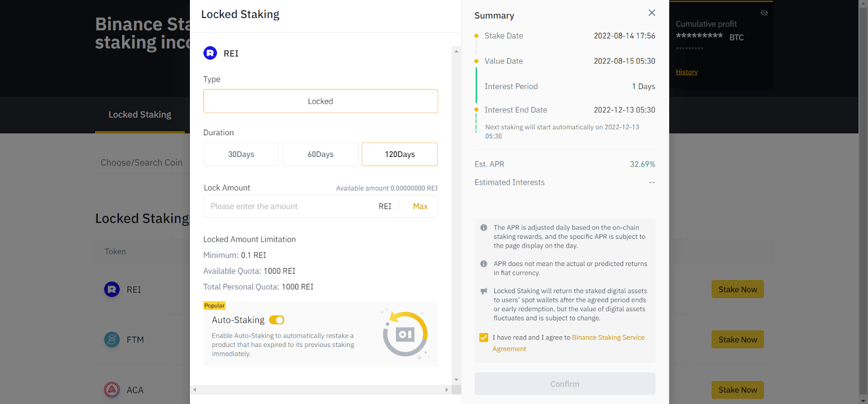Click the Cumulative profit label
868x404 pixels.
(706, 24)
